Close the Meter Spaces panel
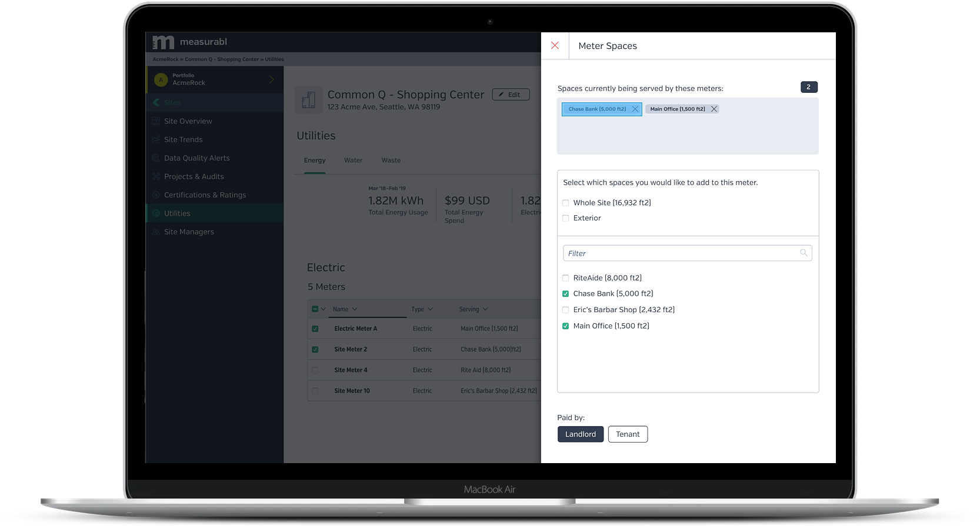The width and height of the screenshot is (980, 526). tap(555, 45)
